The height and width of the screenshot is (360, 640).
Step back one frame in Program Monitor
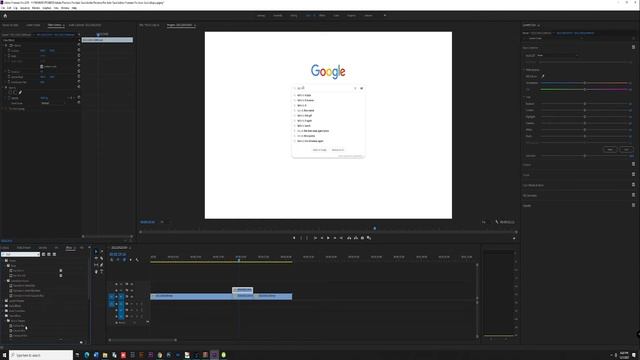(x=322, y=238)
